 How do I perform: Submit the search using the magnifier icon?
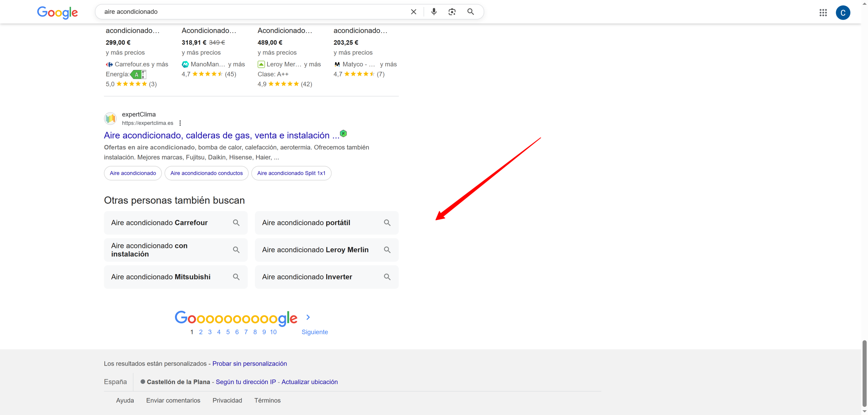tap(471, 12)
